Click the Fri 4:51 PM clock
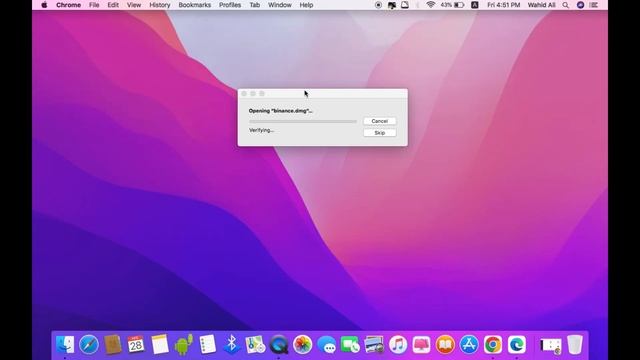 pyautogui.click(x=504, y=5)
